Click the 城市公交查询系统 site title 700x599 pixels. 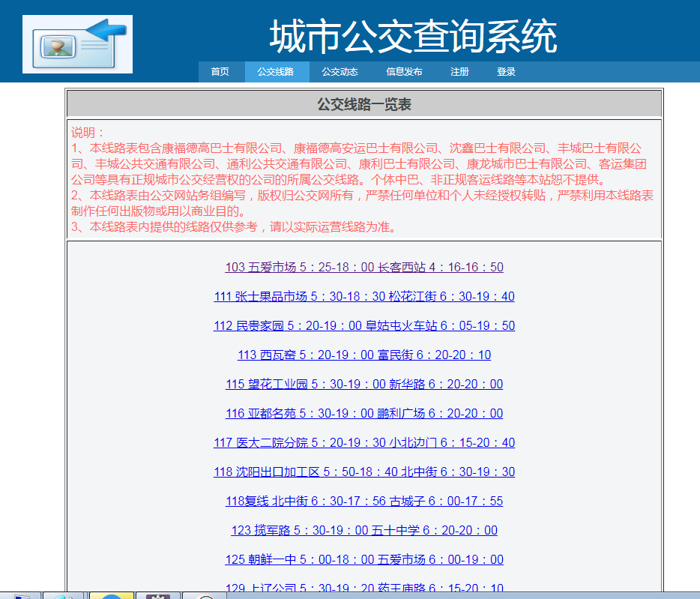tap(413, 37)
